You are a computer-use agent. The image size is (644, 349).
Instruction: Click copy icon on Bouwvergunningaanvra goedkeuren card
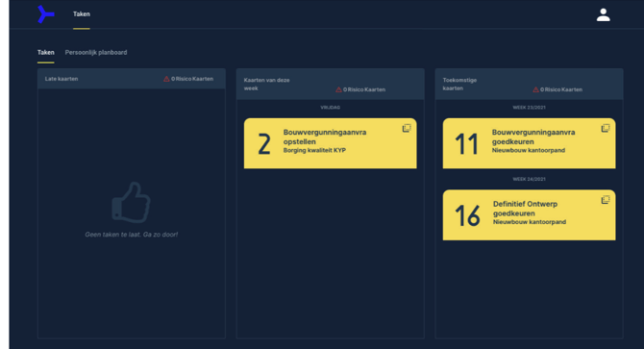pos(605,128)
